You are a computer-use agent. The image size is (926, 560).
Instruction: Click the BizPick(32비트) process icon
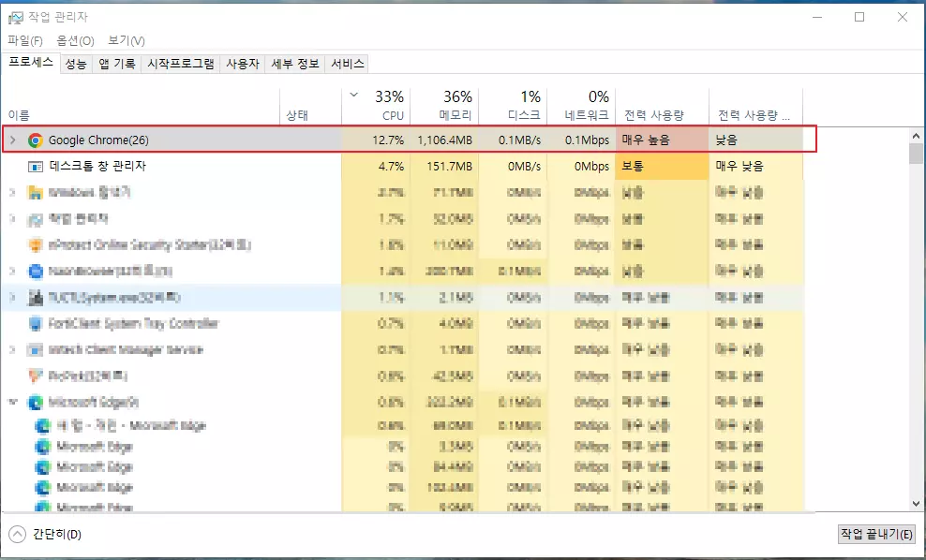[x=36, y=376]
